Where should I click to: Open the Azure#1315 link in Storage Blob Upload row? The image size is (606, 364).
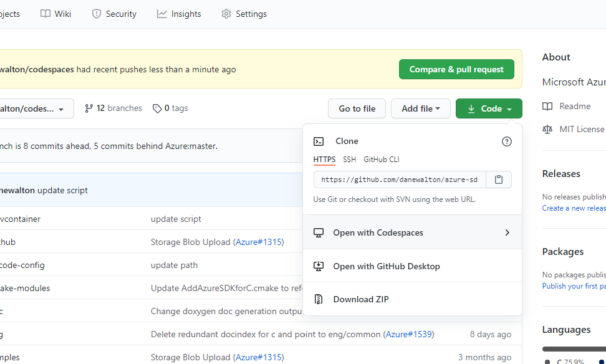coord(259,242)
